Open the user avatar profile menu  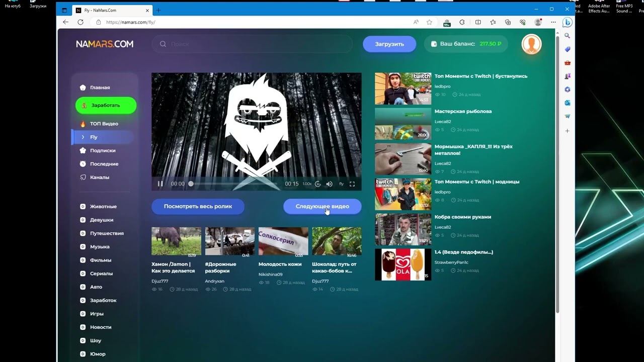[x=531, y=44]
